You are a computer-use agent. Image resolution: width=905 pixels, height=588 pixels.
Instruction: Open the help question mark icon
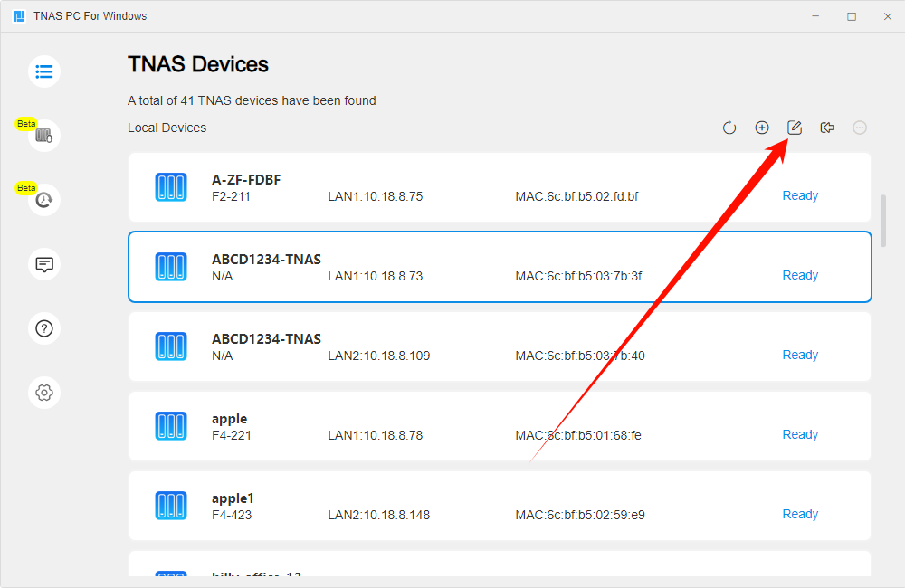click(x=44, y=328)
